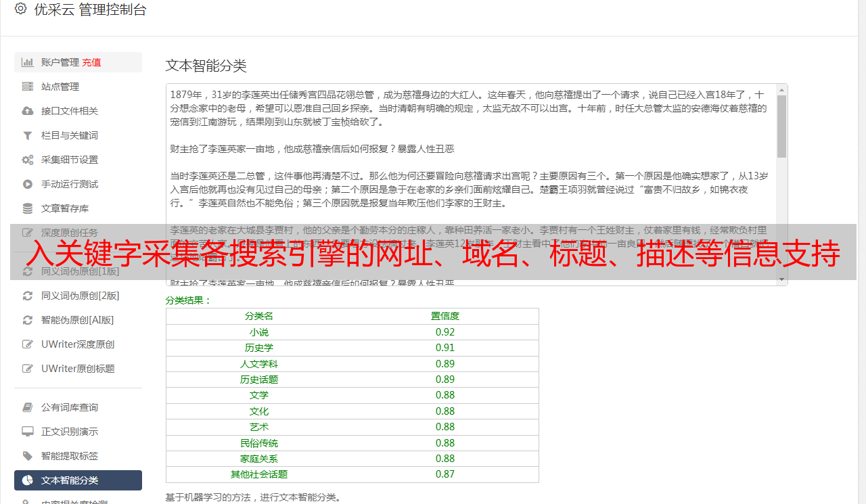Image resolution: width=866 pixels, height=504 pixels.
Task: Click the play icon for 手动运行测试
Action: [28, 184]
